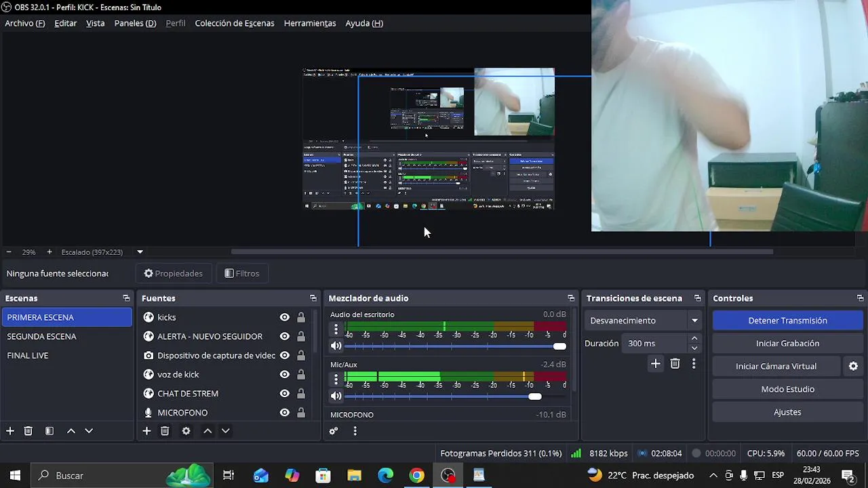The width and height of the screenshot is (868, 488).
Task: Open Ajustes in the Controles panel
Action: 787,412
